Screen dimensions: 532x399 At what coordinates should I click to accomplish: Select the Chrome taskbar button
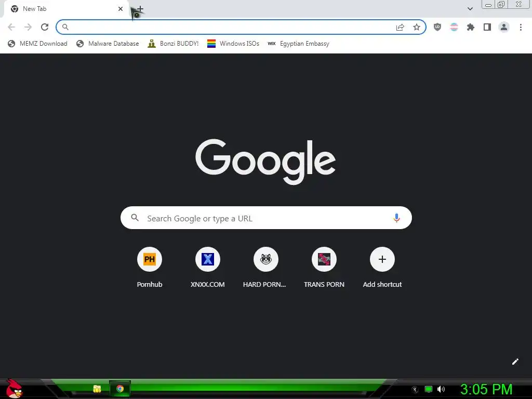click(x=120, y=389)
